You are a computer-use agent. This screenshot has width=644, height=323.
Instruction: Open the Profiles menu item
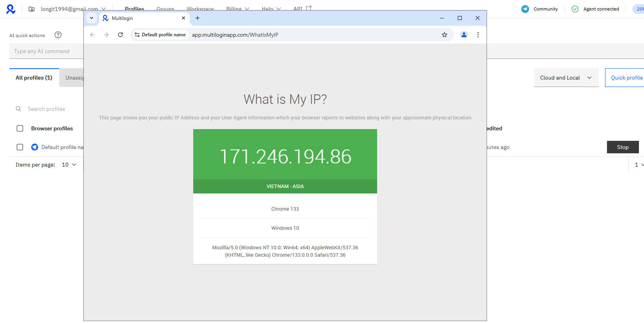pyautogui.click(x=134, y=9)
